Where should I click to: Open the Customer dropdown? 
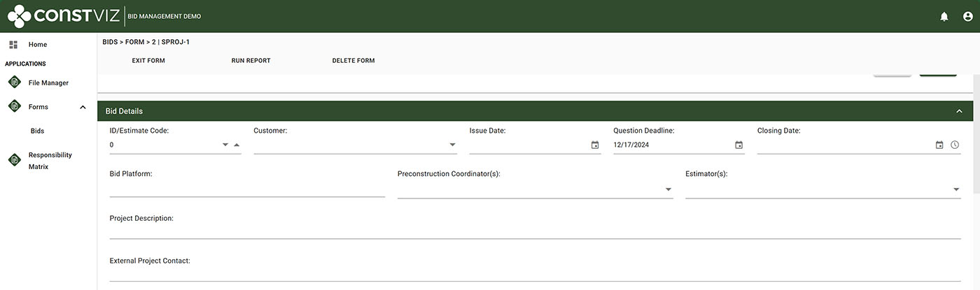tap(452, 145)
